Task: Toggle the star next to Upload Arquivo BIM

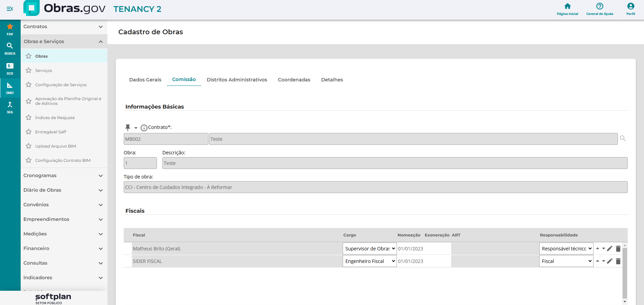Action: click(x=29, y=146)
